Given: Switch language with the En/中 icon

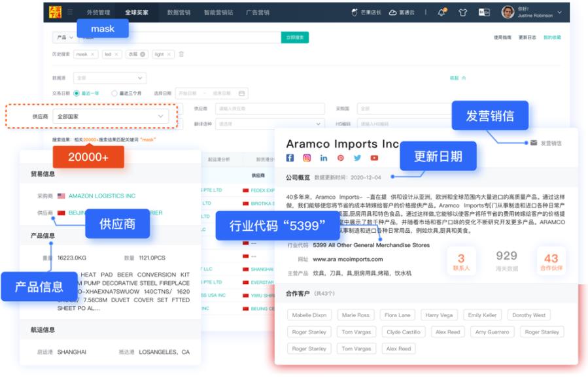Looking at the screenshot, I should click(484, 12).
